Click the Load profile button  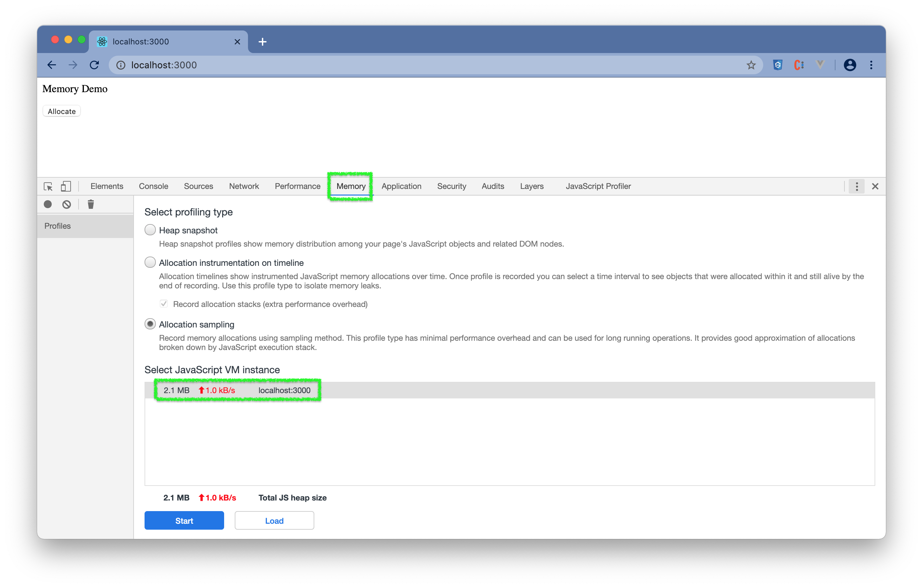(x=274, y=520)
